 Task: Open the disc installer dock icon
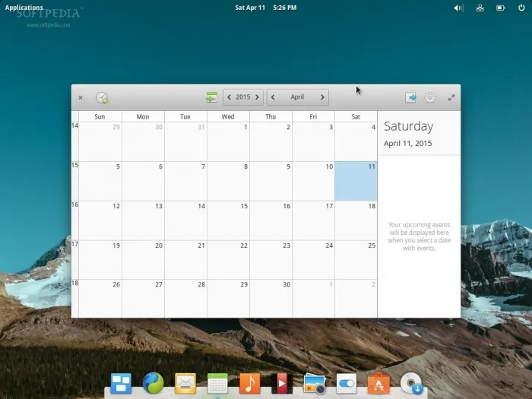coord(412,384)
